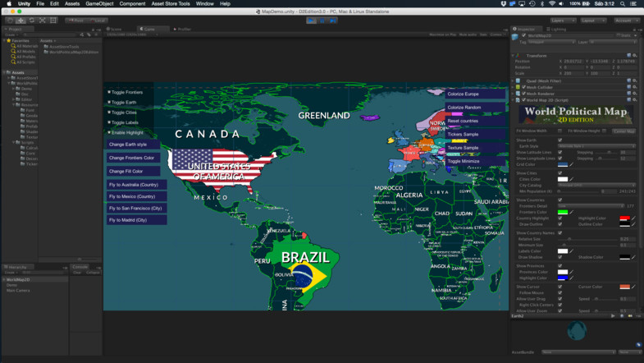Toggle the Show Countries checkbox
This screenshot has width=644, height=363.
tap(560, 200)
